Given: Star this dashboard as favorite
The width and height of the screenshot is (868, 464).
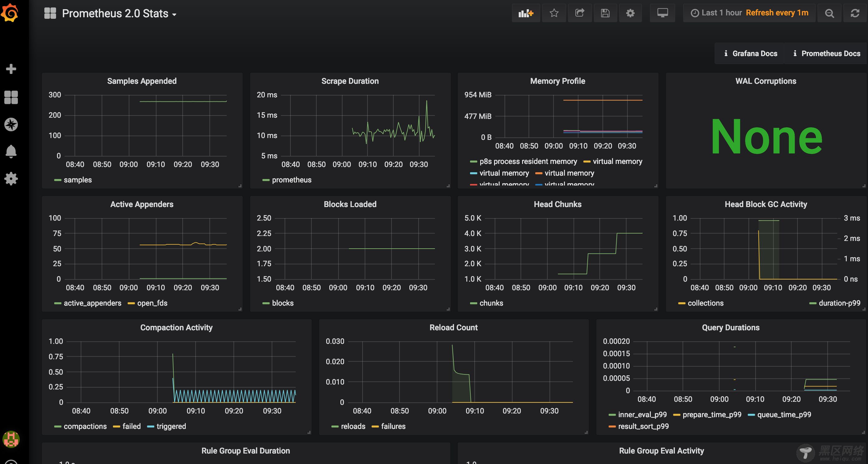Looking at the screenshot, I should click(x=554, y=13).
